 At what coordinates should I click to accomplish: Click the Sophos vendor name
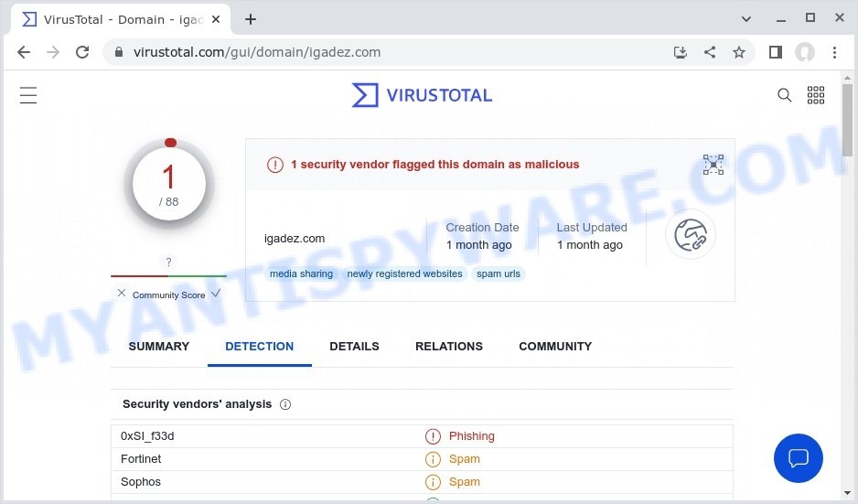click(x=141, y=482)
